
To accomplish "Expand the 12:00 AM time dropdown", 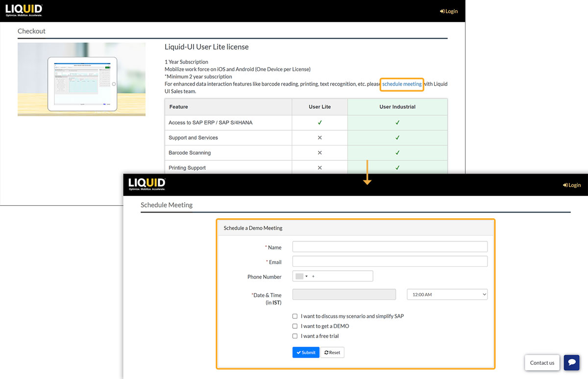I will [447, 294].
